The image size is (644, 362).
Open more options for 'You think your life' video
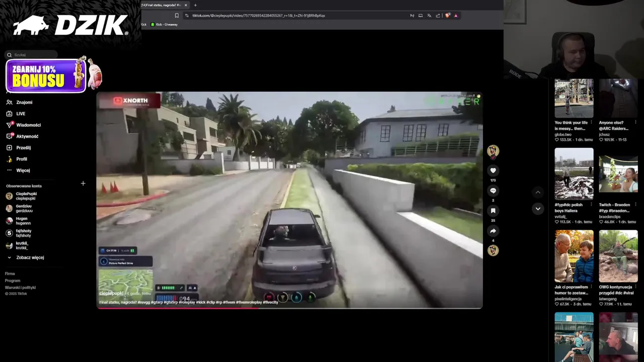click(591, 122)
